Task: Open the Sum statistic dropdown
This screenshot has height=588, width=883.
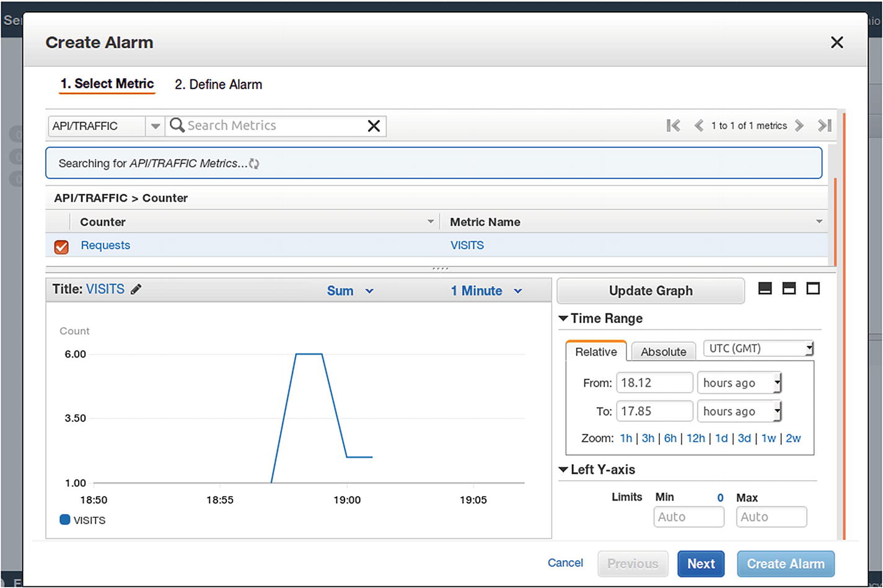Action: 350,291
